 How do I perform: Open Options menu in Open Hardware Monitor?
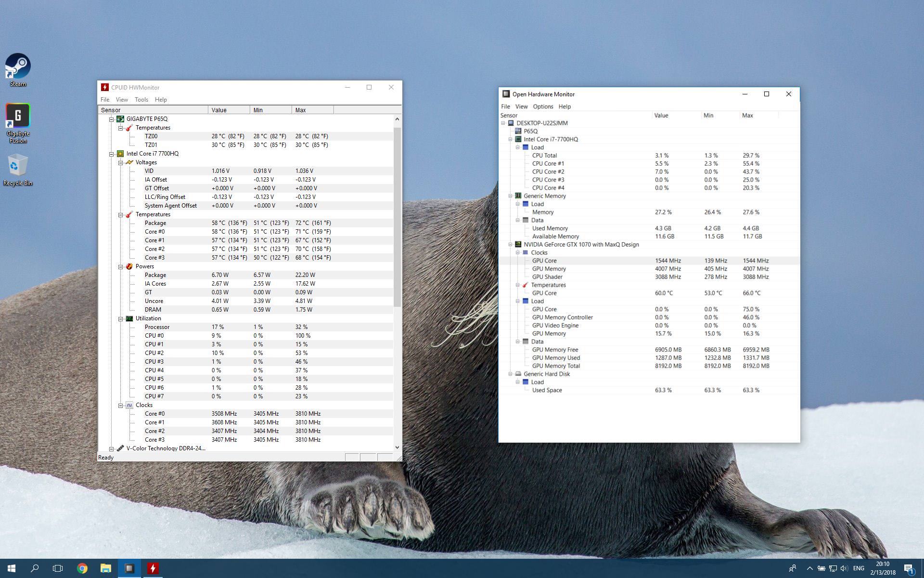[x=543, y=106]
